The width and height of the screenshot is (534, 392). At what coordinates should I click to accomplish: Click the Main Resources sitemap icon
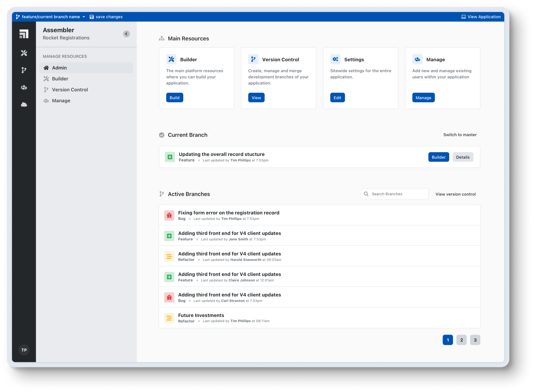(162, 39)
